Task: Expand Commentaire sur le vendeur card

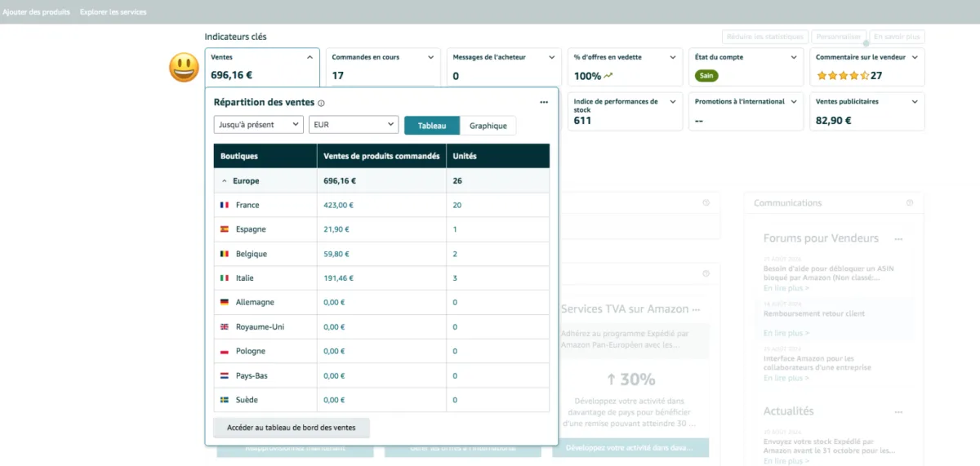Action: (915, 58)
